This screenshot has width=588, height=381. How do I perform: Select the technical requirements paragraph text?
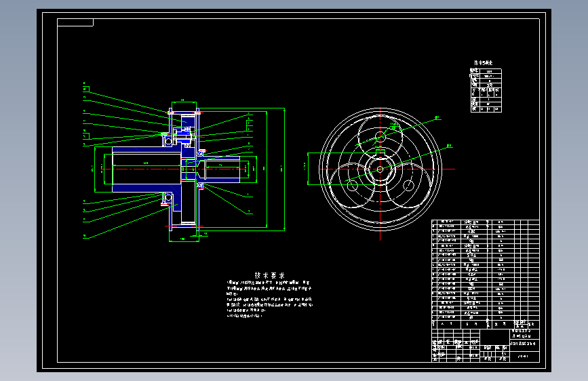pos(269,299)
